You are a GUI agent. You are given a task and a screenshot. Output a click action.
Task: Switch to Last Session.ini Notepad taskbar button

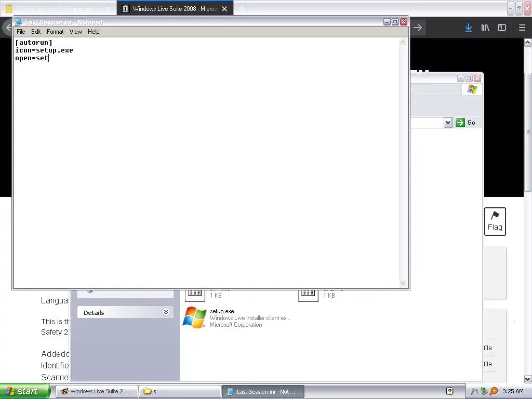263,391
